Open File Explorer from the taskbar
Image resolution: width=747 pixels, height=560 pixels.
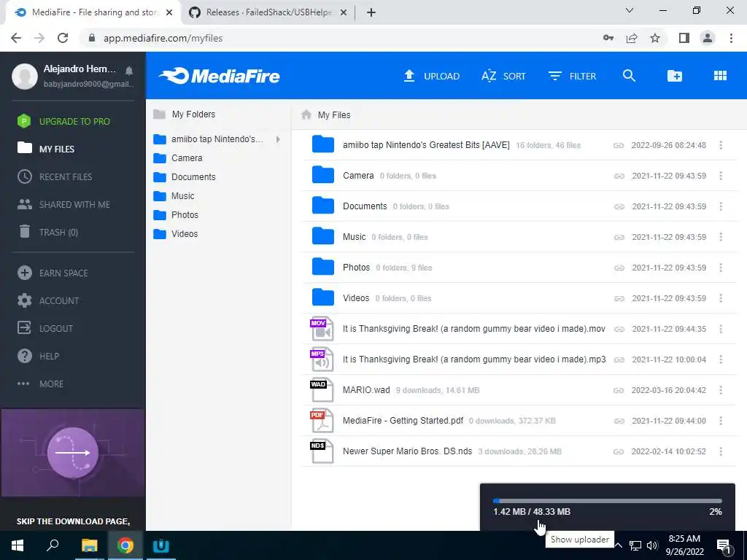click(89, 545)
